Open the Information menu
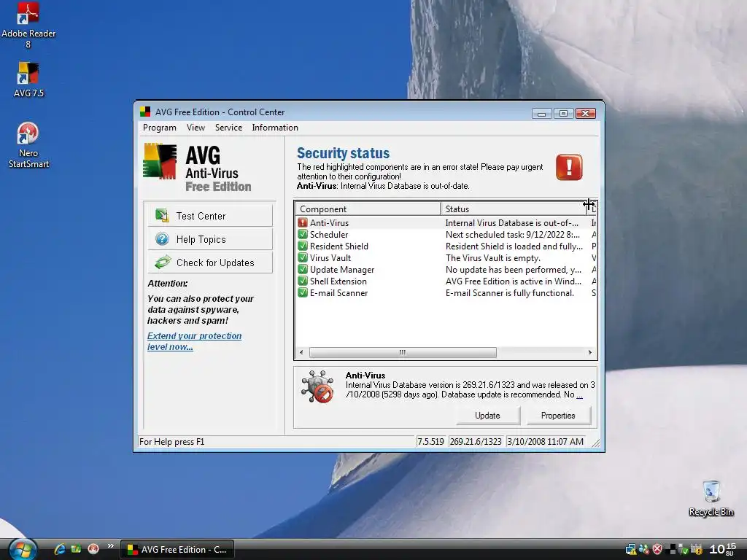The width and height of the screenshot is (747, 560). 275,128
